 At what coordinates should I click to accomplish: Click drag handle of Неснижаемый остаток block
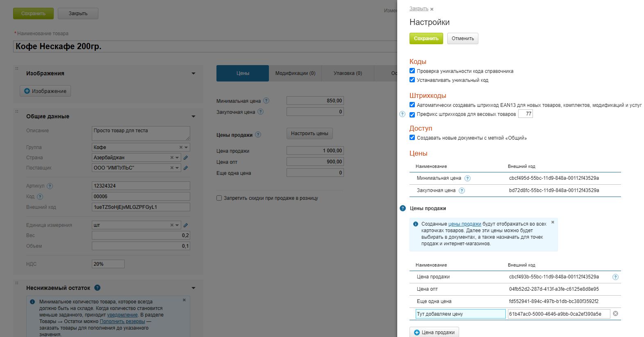coord(17,283)
